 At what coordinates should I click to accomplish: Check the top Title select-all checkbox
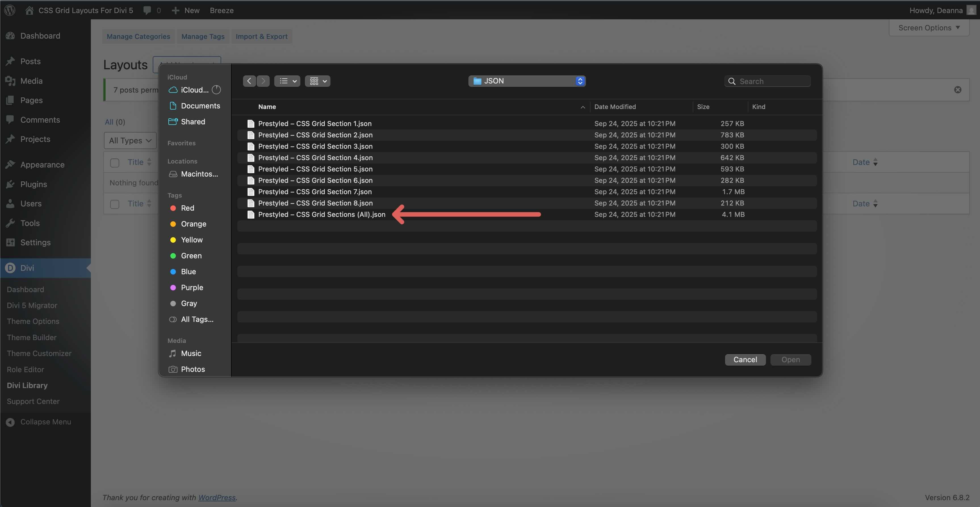tap(114, 163)
